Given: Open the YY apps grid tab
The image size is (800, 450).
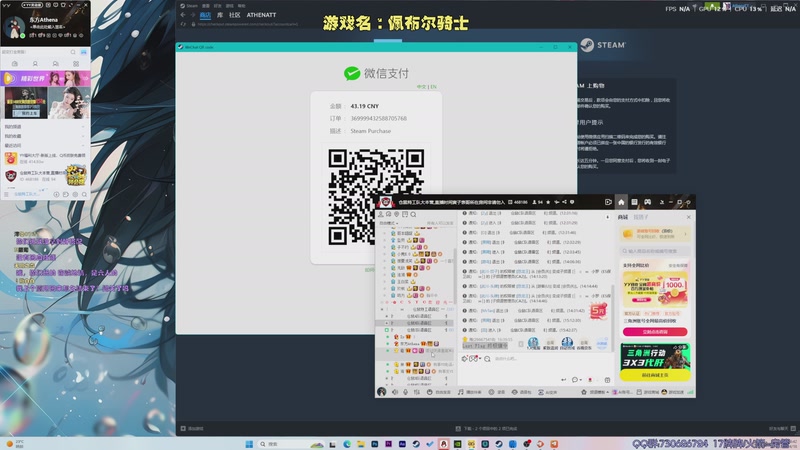Looking at the screenshot, I should [76, 64].
